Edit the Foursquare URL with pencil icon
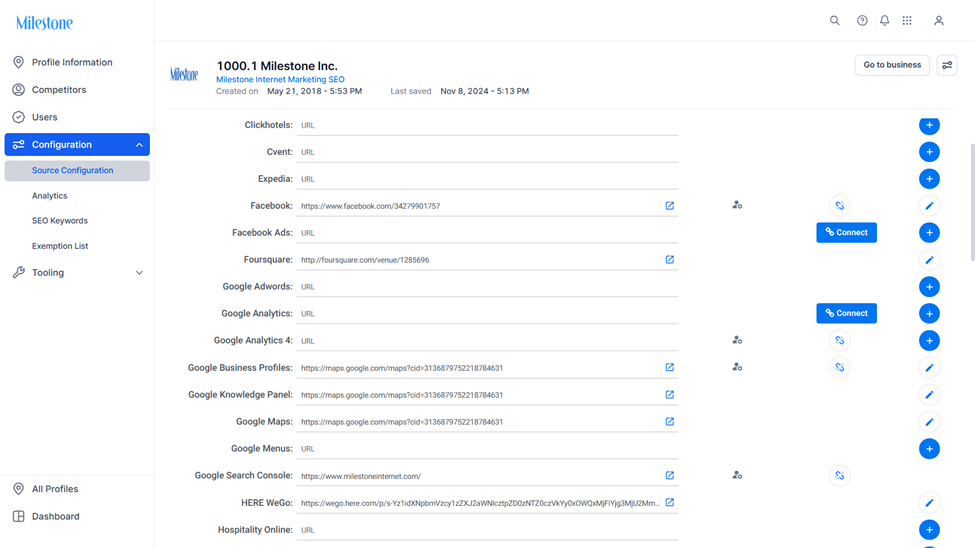This screenshot has height=548, width=975. [929, 260]
